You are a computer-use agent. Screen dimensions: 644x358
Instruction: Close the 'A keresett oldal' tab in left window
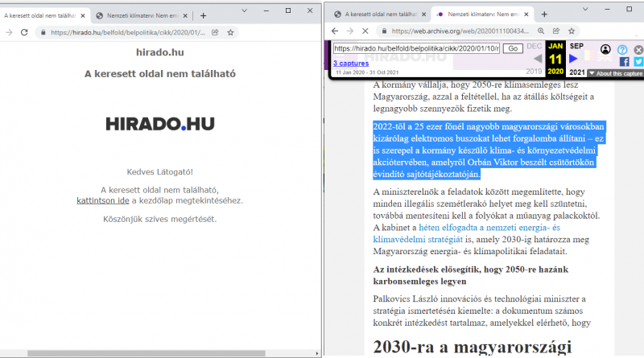pos(83,15)
